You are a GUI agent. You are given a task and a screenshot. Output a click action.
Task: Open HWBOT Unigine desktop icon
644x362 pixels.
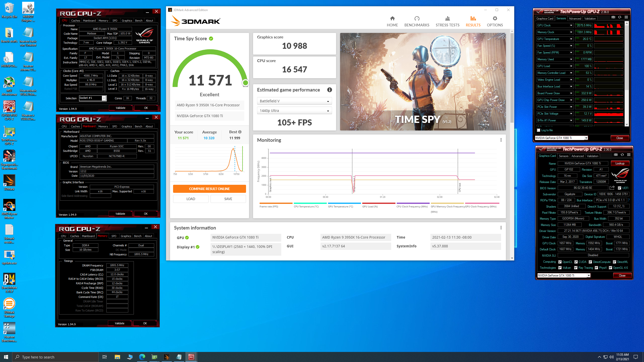click(x=28, y=12)
